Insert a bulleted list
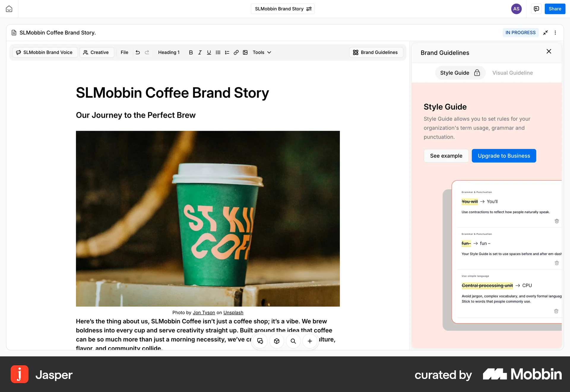Image resolution: width=570 pixels, height=392 pixels. coord(218,53)
